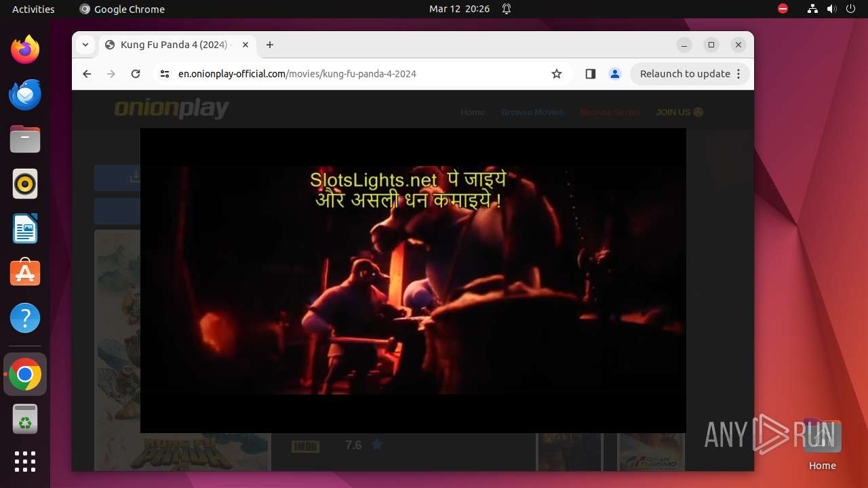Open the Help icon in dock
Screen dimensions: 868x488
pos(25,318)
